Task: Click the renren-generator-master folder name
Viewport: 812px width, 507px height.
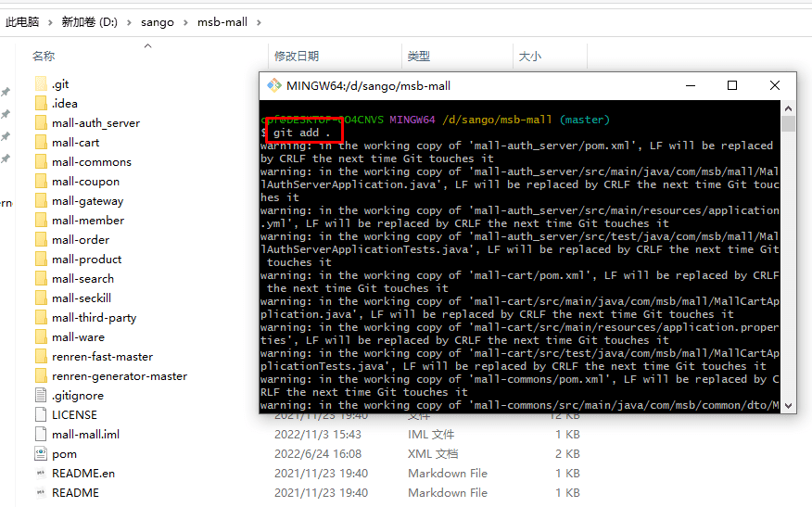Action: (120, 376)
